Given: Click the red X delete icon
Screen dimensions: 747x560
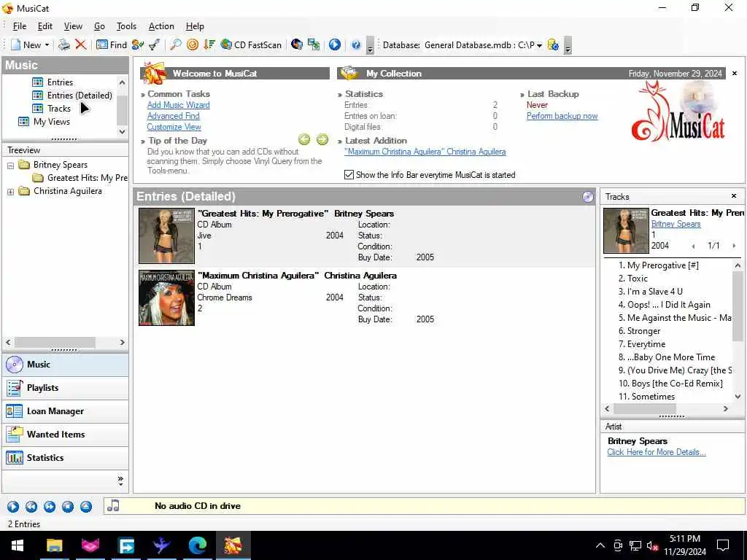Looking at the screenshot, I should pyautogui.click(x=80, y=44).
